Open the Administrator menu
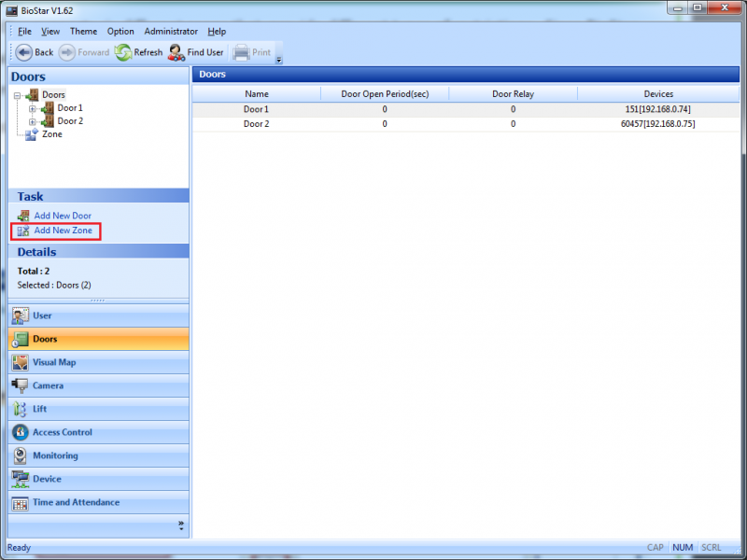 click(171, 31)
